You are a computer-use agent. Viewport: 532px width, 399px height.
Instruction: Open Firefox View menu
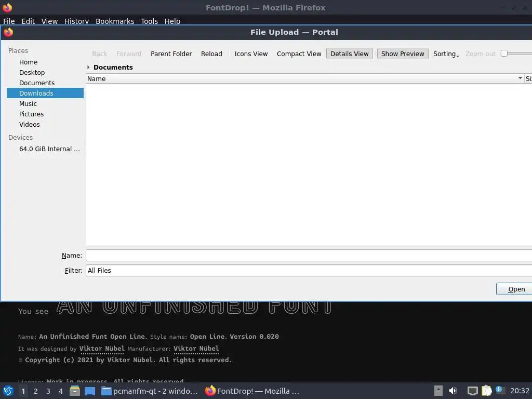tap(49, 21)
